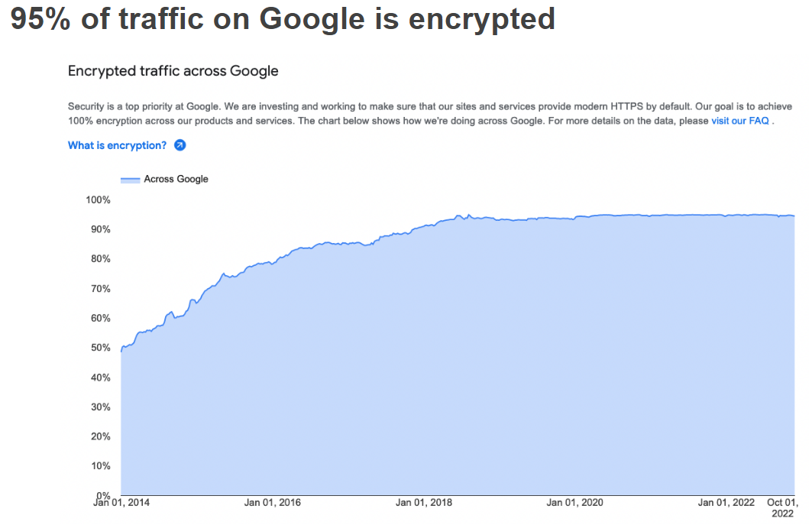The width and height of the screenshot is (812, 525).
Task: Click the 90% y-axis label
Action: pos(99,229)
